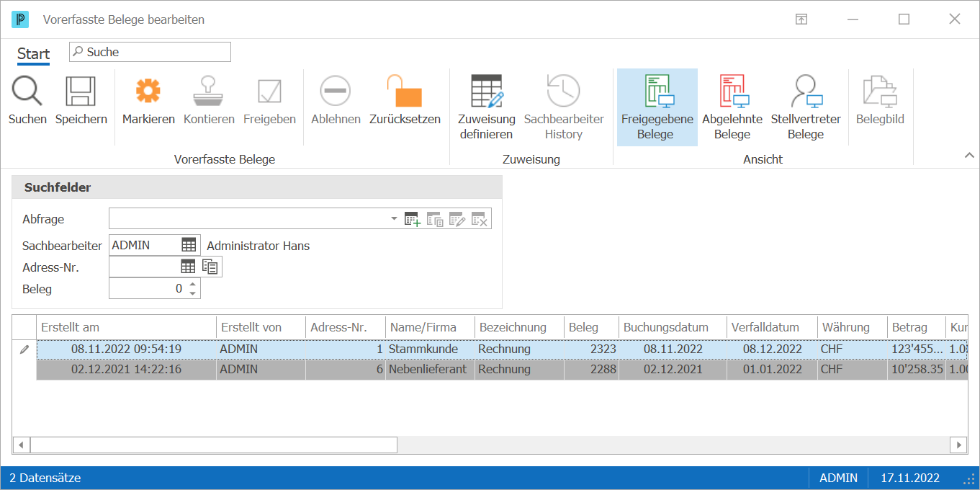980x490 pixels.
Task: Click the Zurücksetzen orange lock icon
Action: point(405,92)
